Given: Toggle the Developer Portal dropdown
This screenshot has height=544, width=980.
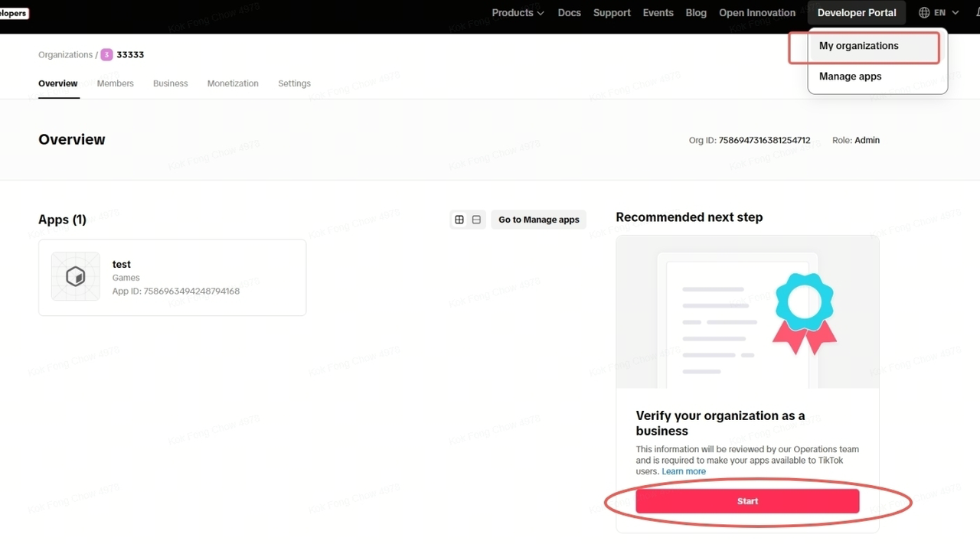Looking at the screenshot, I should pos(856,13).
